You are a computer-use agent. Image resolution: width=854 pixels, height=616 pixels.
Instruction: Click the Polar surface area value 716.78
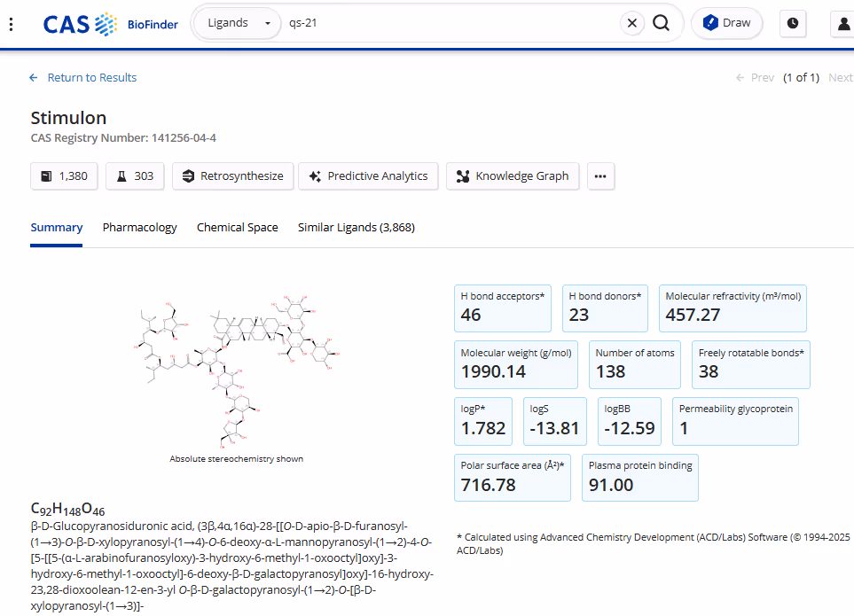point(488,485)
